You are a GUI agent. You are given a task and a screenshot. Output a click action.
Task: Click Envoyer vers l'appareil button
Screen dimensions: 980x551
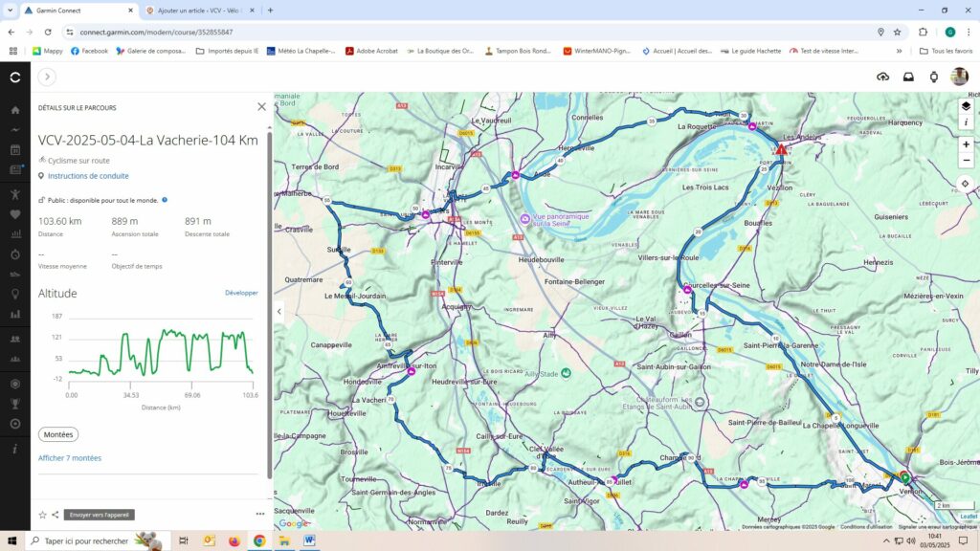click(99, 515)
